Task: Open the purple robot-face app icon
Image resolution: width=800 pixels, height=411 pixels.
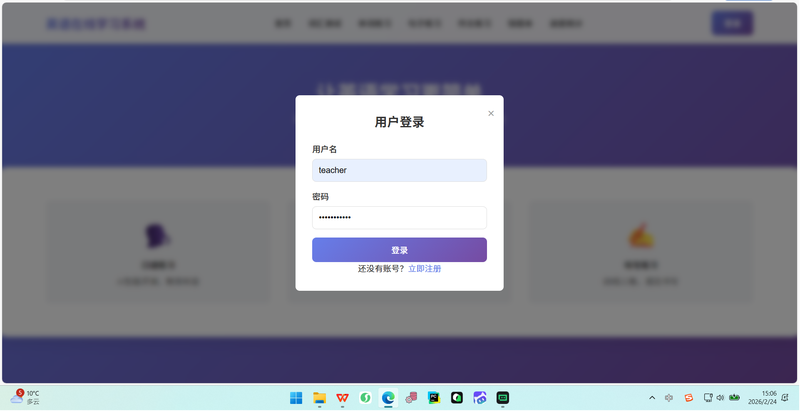Action: pos(480,398)
